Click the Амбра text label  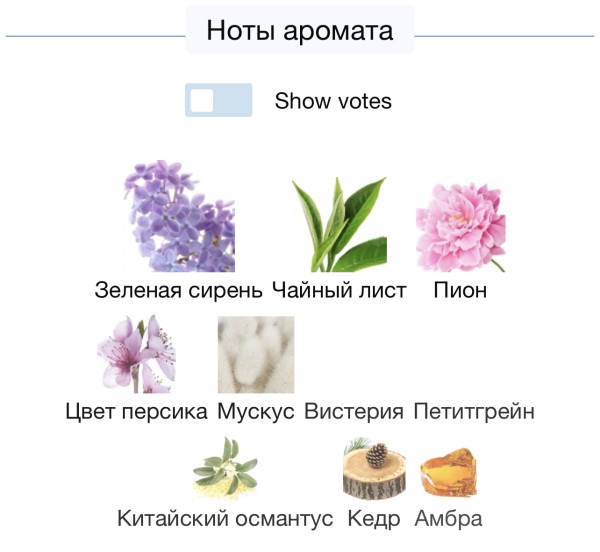pos(448,519)
